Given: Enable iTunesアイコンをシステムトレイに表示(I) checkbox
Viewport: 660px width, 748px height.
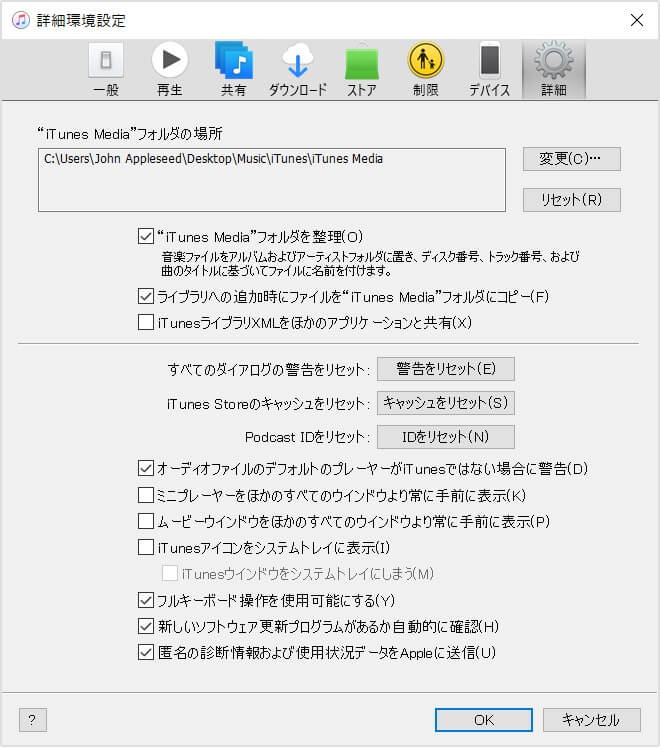Looking at the screenshot, I should click(145, 547).
